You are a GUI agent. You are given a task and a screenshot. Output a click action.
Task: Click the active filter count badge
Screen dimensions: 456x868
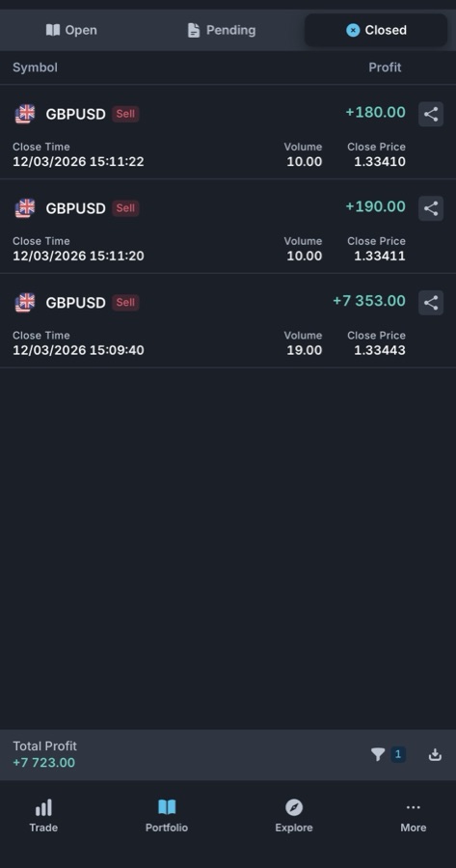coord(398,754)
